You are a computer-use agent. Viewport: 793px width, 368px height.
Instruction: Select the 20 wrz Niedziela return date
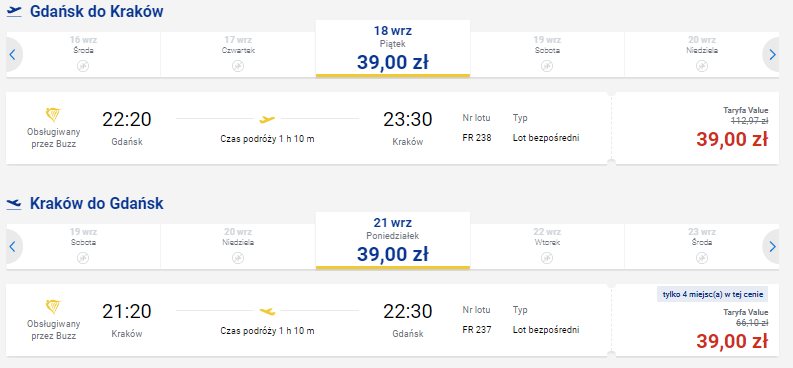[238, 247]
